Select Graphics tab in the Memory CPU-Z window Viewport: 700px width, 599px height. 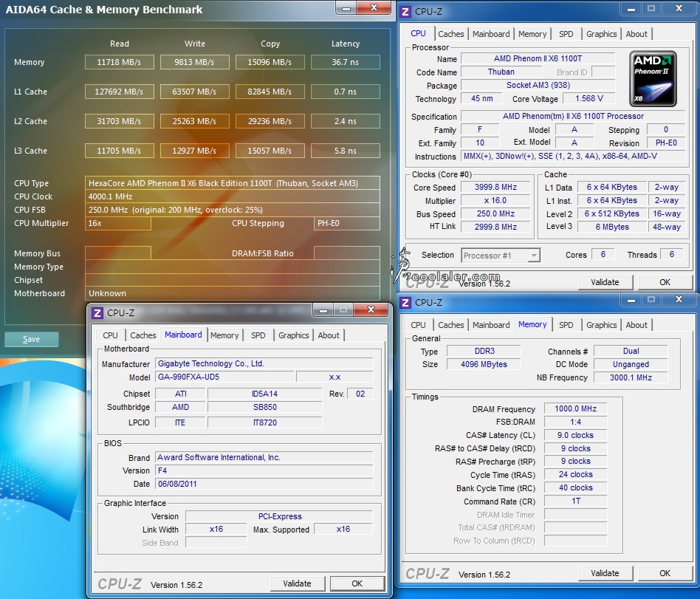coord(601,325)
